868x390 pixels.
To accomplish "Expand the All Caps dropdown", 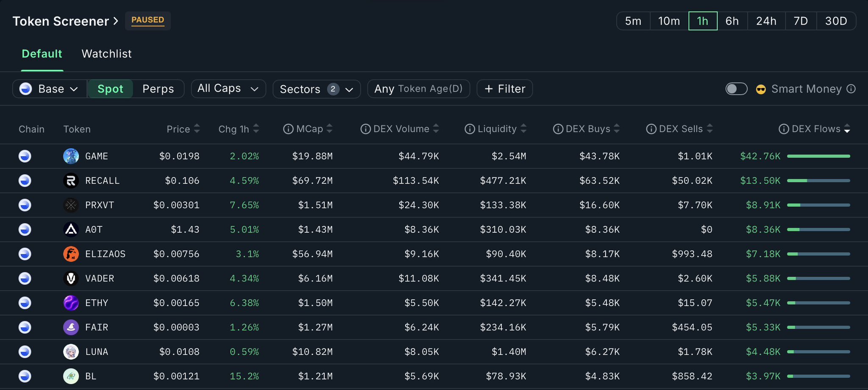I will click(228, 89).
